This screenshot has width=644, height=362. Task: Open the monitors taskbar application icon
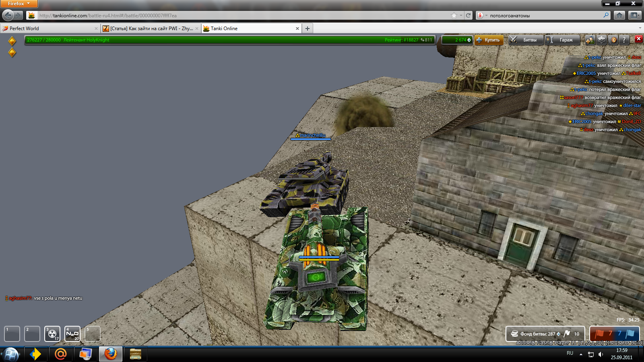point(85,354)
